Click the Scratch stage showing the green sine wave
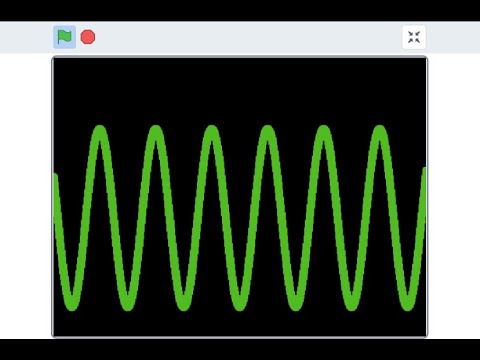 pos(240,197)
